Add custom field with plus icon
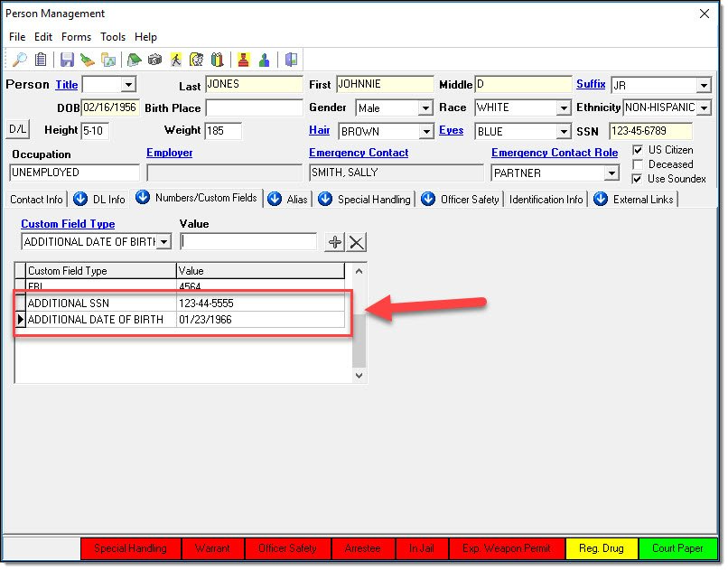The image size is (728, 570). coord(335,242)
